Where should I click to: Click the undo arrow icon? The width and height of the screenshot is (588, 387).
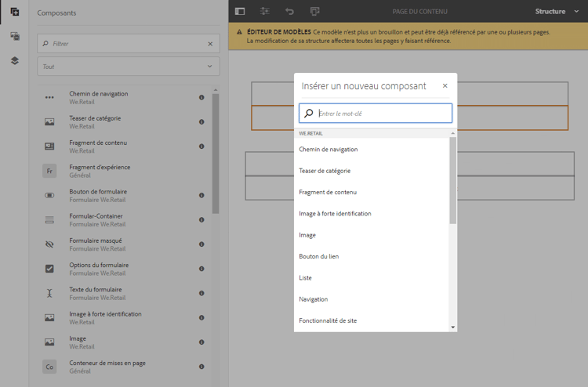[x=289, y=11]
